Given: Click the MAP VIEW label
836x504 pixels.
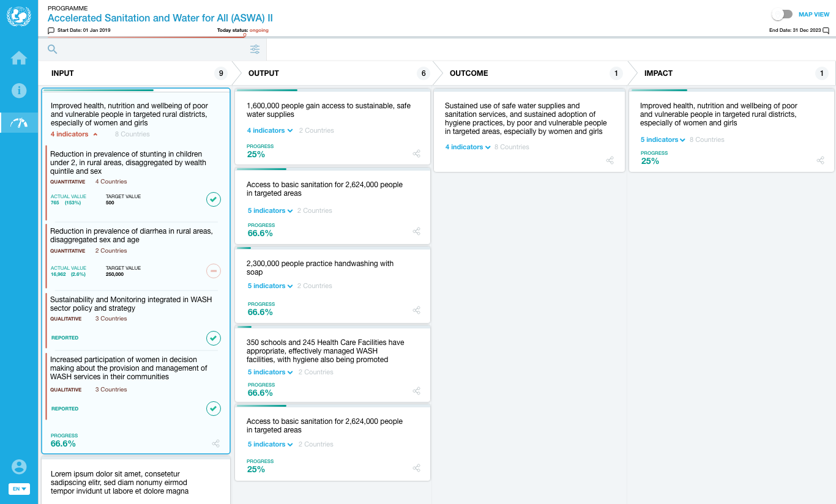Looking at the screenshot, I should point(814,14).
